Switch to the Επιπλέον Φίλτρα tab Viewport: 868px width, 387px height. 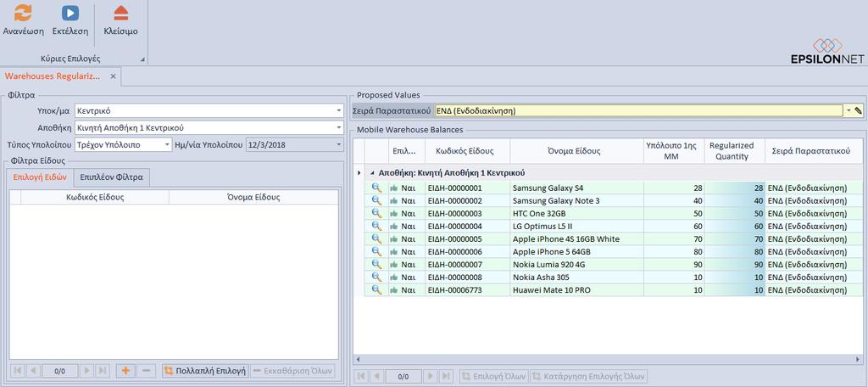pyautogui.click(x=111, y=177)
